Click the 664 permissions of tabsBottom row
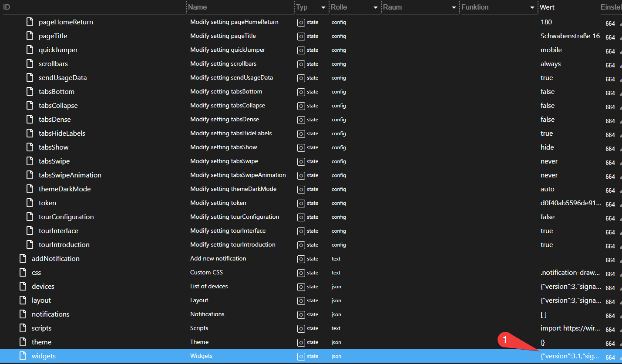 pos(610,93)
